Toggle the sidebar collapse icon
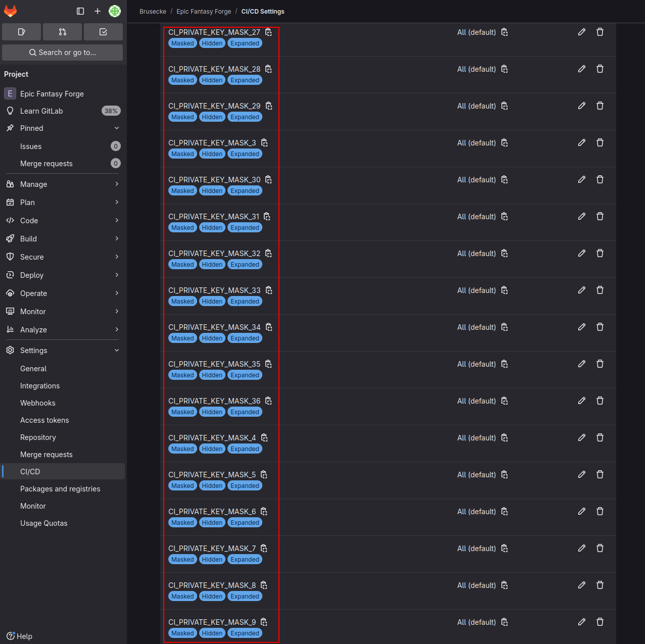 (x=80, y=11)
